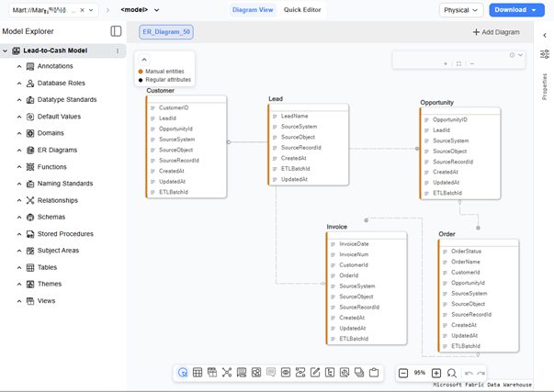Viewport: 554px width, 392px height.
Task: Click the Relationships icon in explorer
Action: [30, 200]
